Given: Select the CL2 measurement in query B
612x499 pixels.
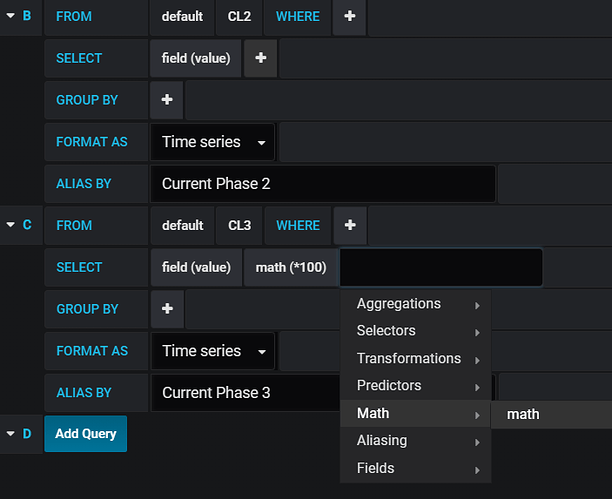Looking at the screenshot, I should click(x=239, y=17).
